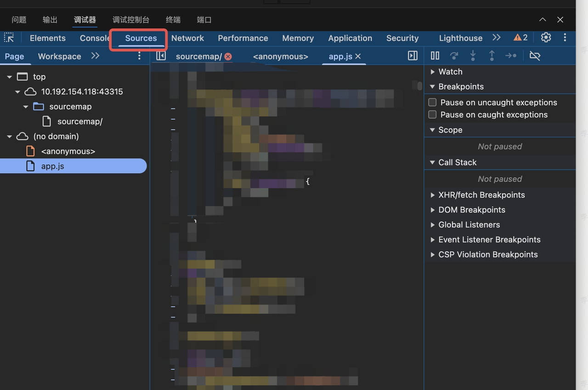Enable Pause on caught exceptions
The image size is (588, 390).
coord(432,115)
